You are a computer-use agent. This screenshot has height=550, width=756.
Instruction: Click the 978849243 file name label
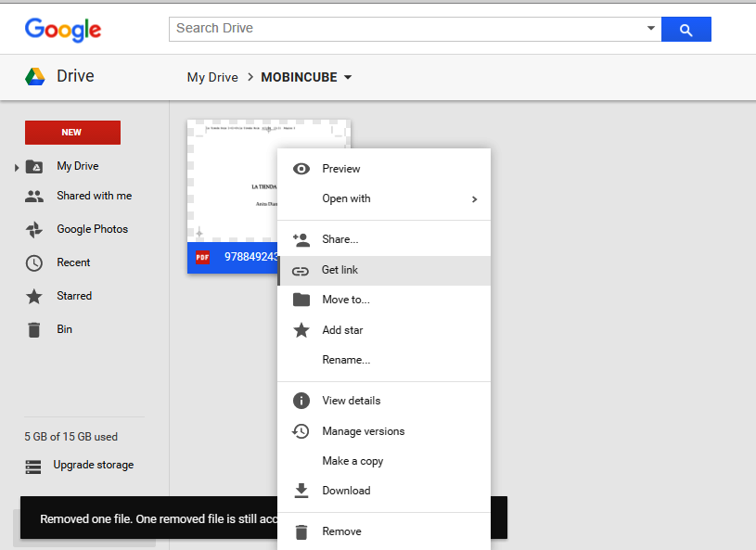251,257
